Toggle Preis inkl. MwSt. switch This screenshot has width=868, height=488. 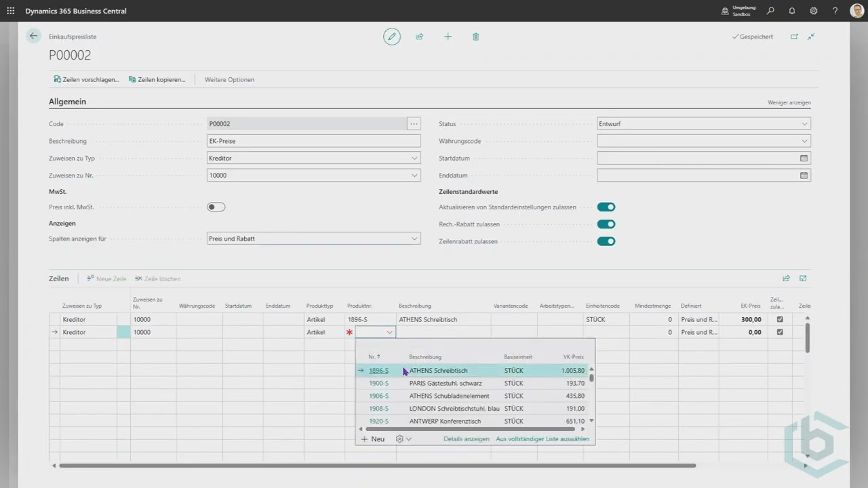pyautogui.click(x=216, y=207)
